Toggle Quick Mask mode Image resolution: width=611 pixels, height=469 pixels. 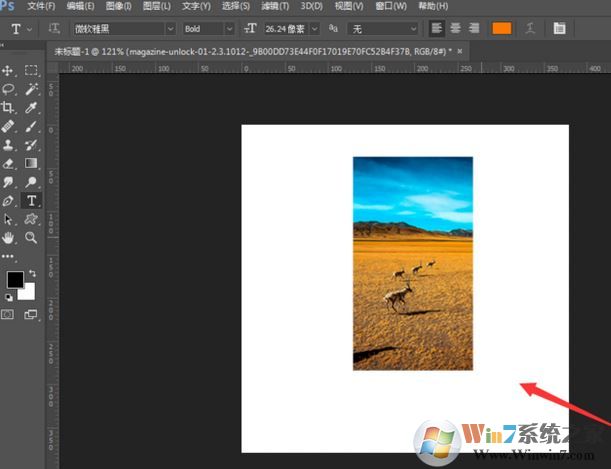coord(8,314)
